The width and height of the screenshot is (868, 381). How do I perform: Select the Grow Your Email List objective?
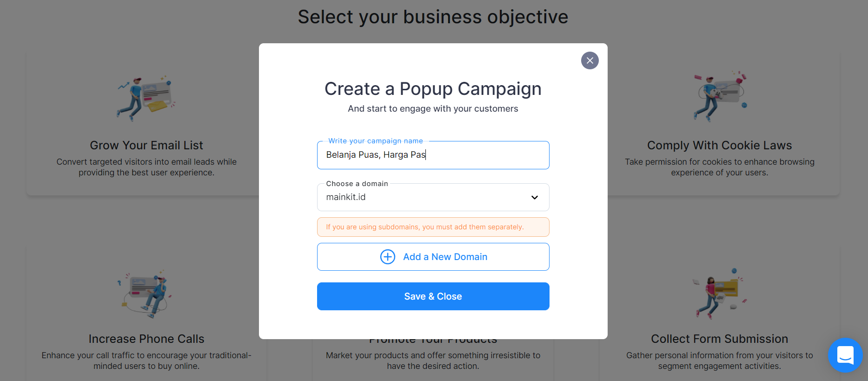[146, 145]
